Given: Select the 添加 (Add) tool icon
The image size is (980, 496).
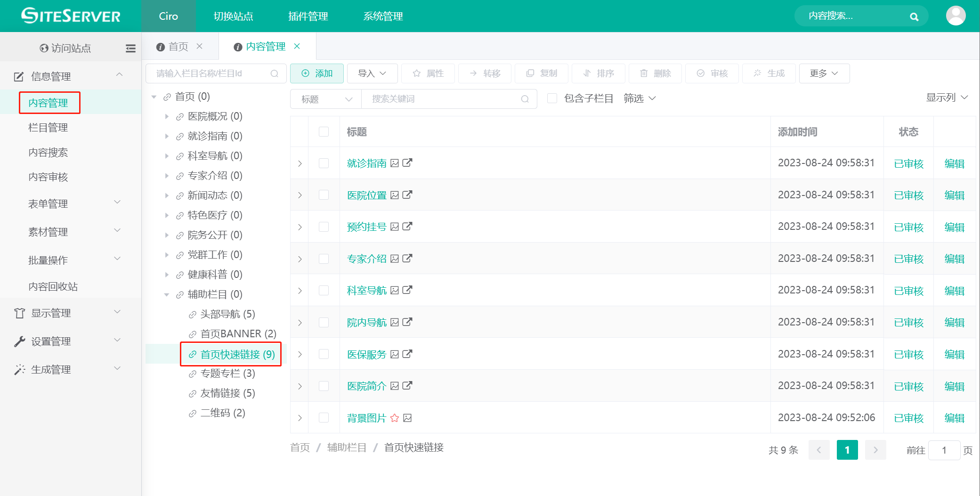Looking at the screenshot, I should (x=305, y=73).
